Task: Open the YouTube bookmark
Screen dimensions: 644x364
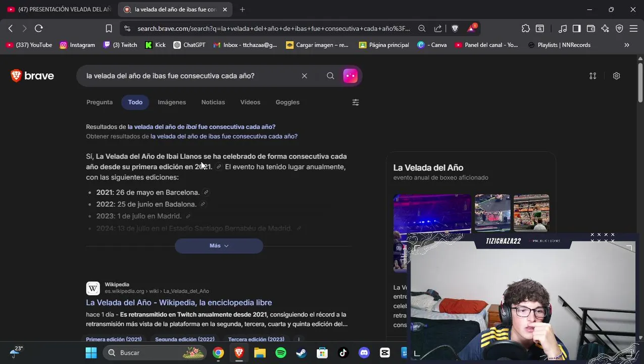Action: tap(29, 45)
